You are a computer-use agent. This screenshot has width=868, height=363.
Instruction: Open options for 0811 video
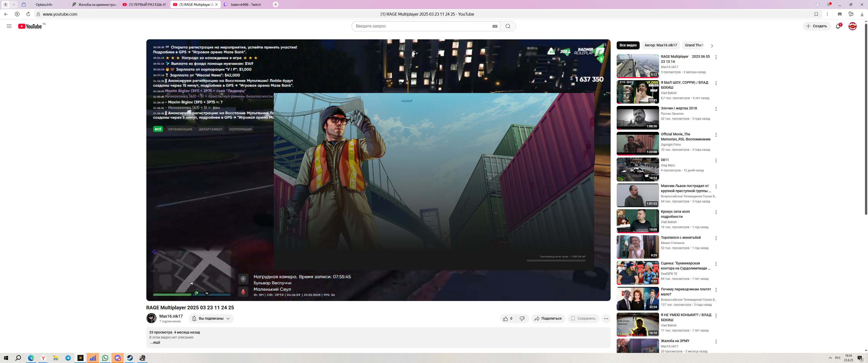pyautogui.click(x=716, y=161)
